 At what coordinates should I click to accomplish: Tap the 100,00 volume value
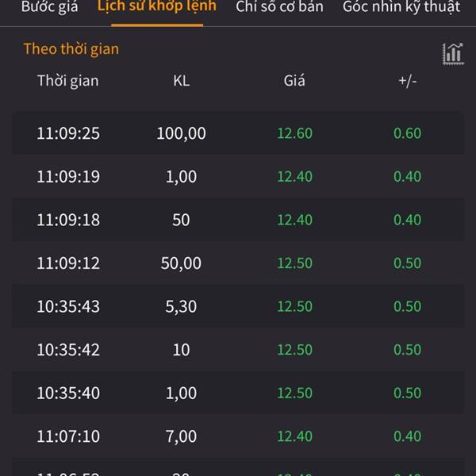tap(181, 133)
